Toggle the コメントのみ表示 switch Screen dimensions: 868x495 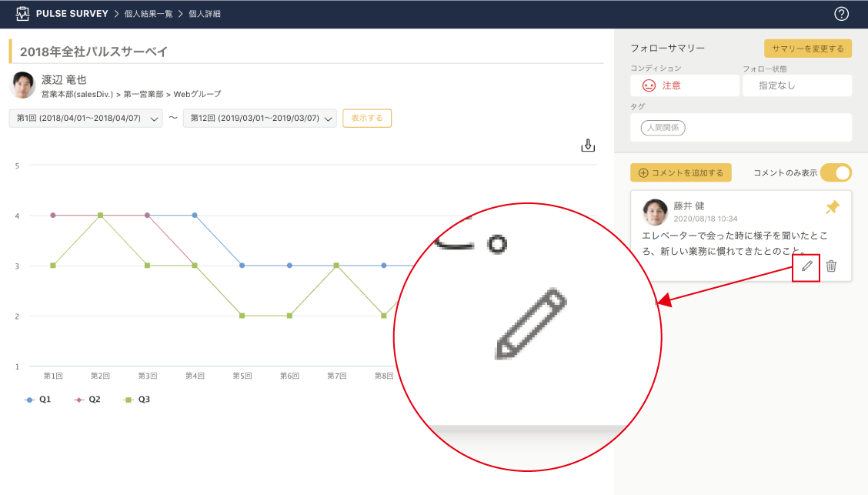(836, 172)
